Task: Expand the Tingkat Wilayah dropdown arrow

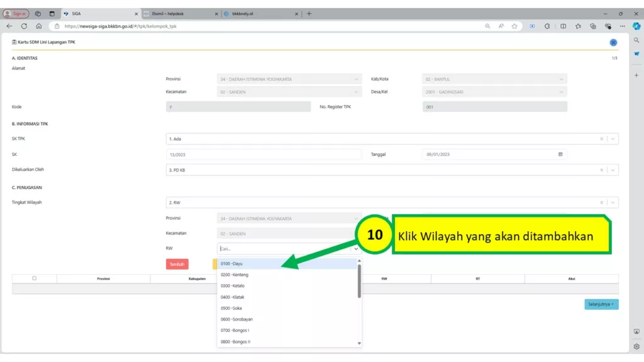Action: 613,203
